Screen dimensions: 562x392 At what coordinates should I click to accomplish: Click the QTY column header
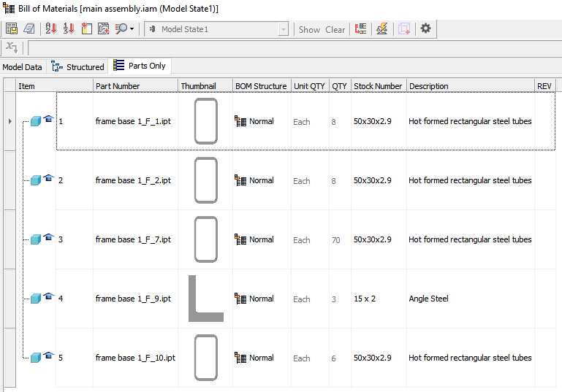[340, 86]
